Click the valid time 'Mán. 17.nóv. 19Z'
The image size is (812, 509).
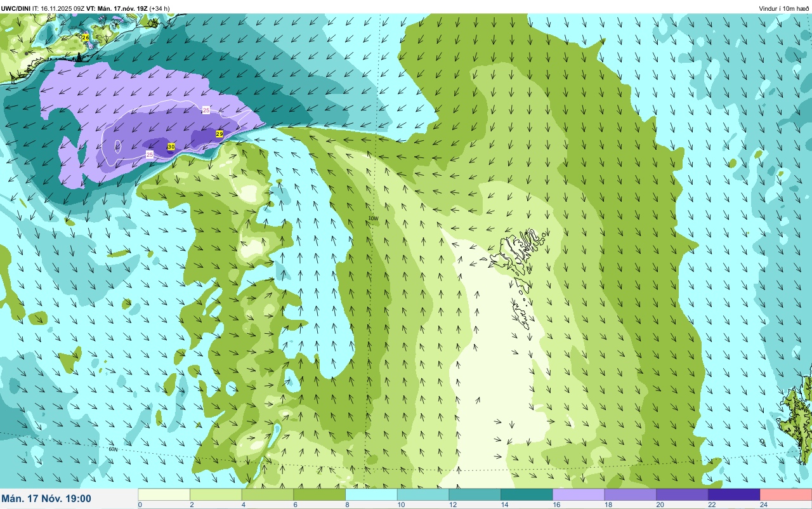123,8
